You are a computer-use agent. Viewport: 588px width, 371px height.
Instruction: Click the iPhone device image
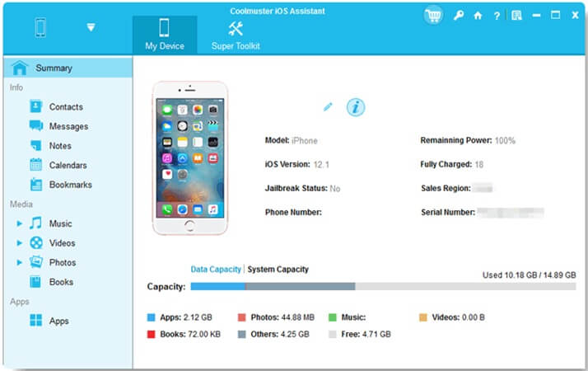(189, 158)
